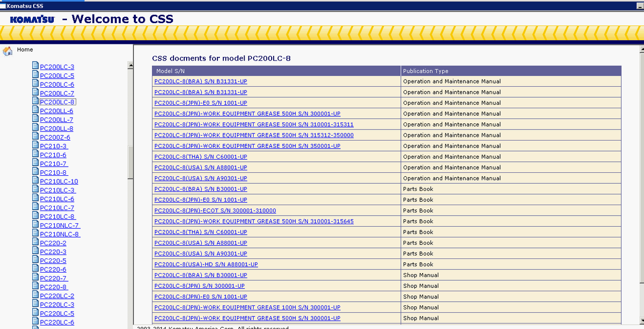Click document icon beside PC200LC-7
Screen dimensions: 644x329
tap(35, 92)
